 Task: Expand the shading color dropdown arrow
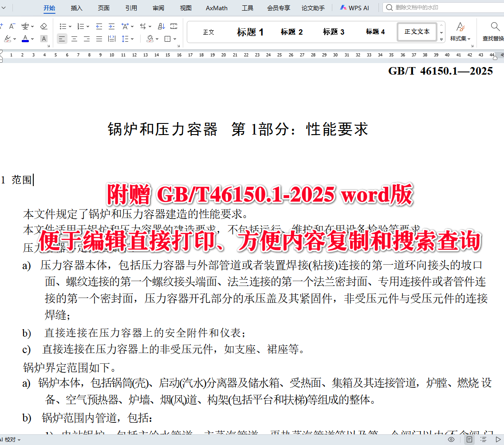tap(157, 39)
